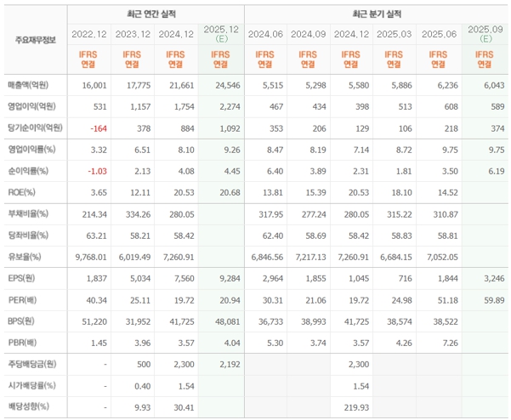Select the 당기순이익(억원) row label
The height and width of the screenshot is (420, 511).
[x=35, y=128]
